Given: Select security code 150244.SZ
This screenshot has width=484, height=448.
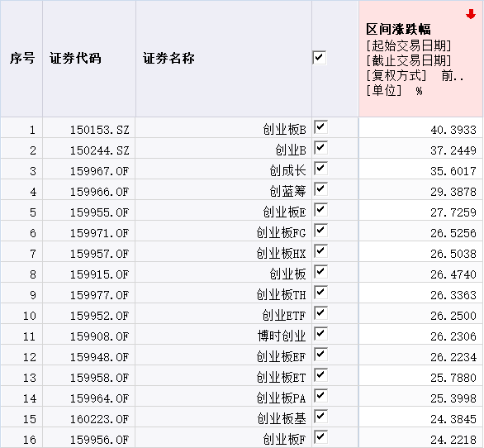Looking at the screenshot, I should pyautogui.click(x=99, y=150).
